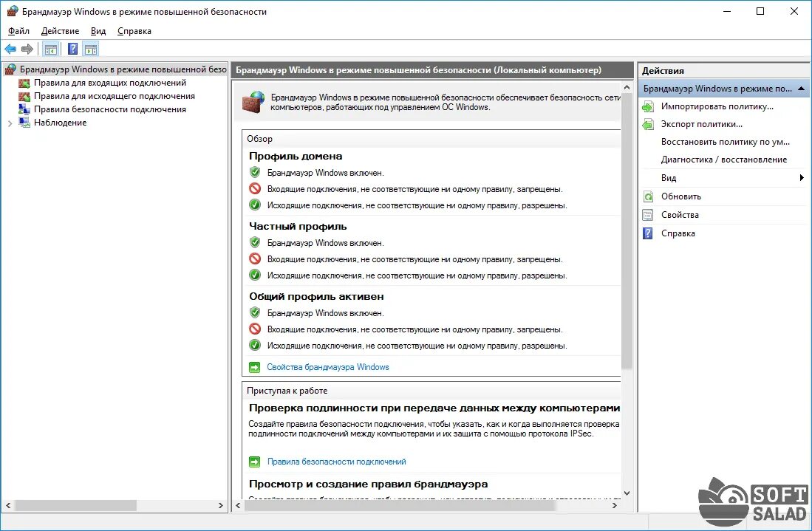The image size is (812, 531).
Task: Click the center pane vertical scrollbar thumb
Action: pyautogui.click(x=627, y=231)
